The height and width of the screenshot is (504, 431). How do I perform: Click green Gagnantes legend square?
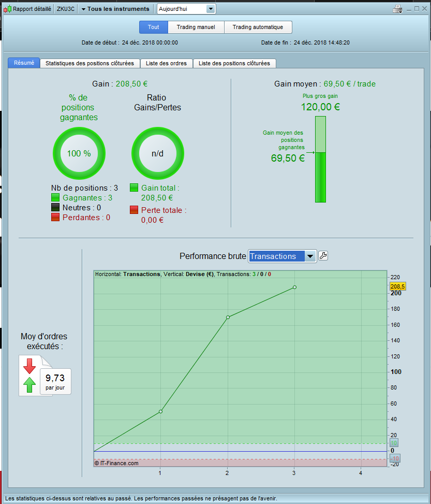pyautogui.click(x=55, y=197)
